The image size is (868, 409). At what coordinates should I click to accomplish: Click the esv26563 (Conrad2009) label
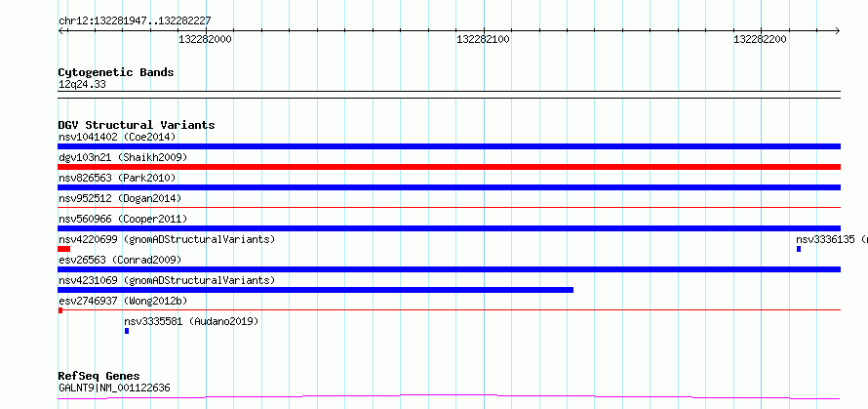tap(120, 260)
